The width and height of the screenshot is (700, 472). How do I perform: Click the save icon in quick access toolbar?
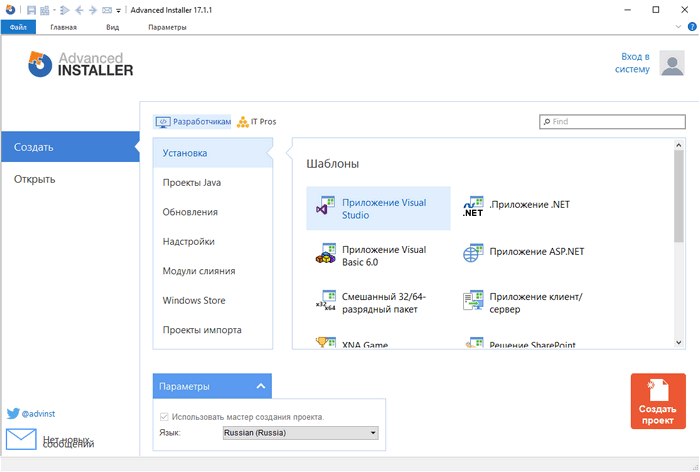pyautogui.click(x=33, y=10)
